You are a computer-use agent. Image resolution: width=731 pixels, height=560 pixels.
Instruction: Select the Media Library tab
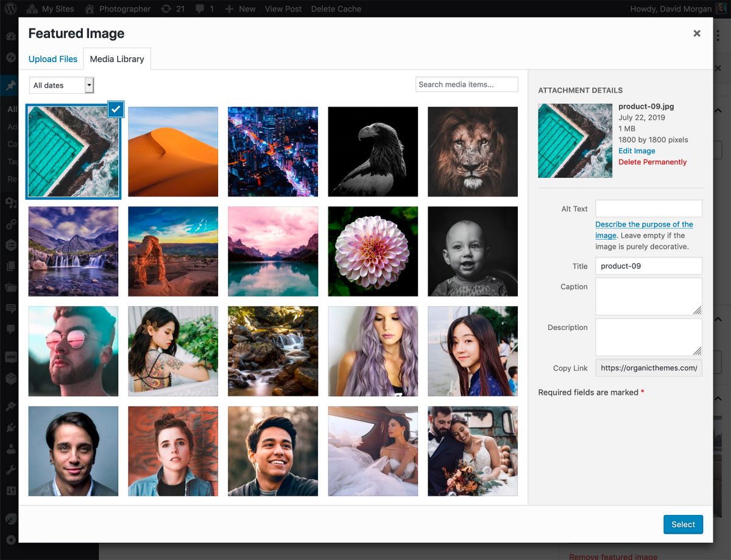pyautogui.click(x=117, y=59)
